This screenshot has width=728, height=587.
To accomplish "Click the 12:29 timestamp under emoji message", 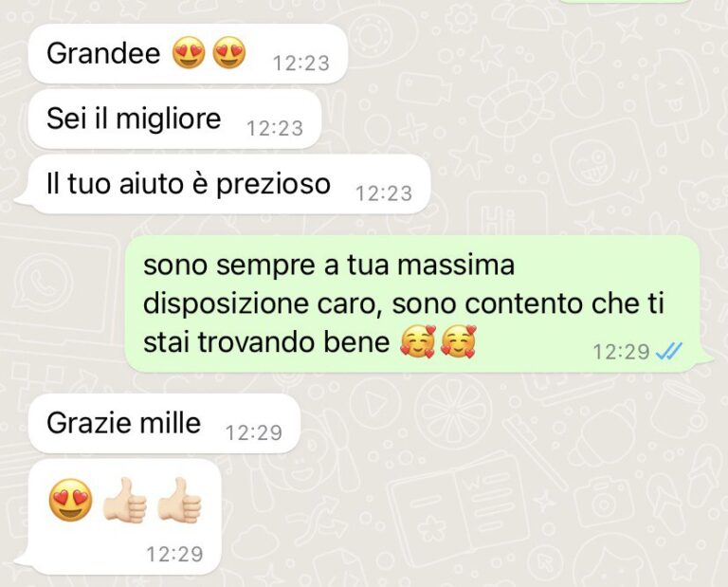I will (x=175, y=554).
